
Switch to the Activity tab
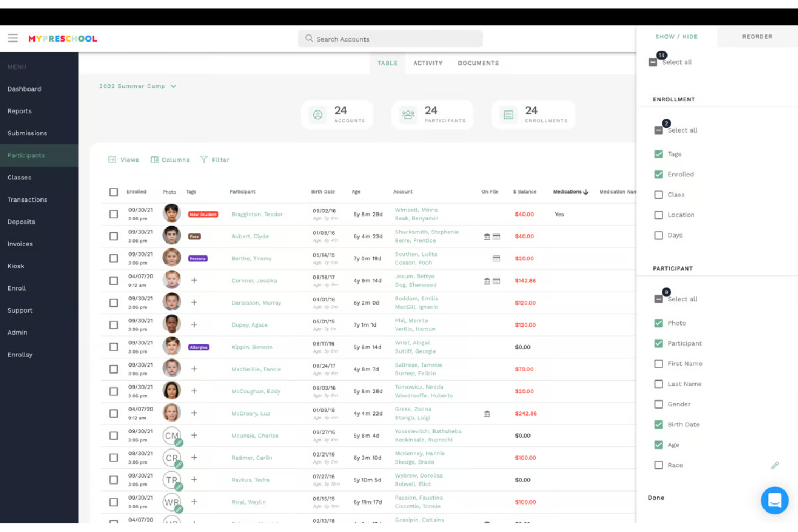428,63
